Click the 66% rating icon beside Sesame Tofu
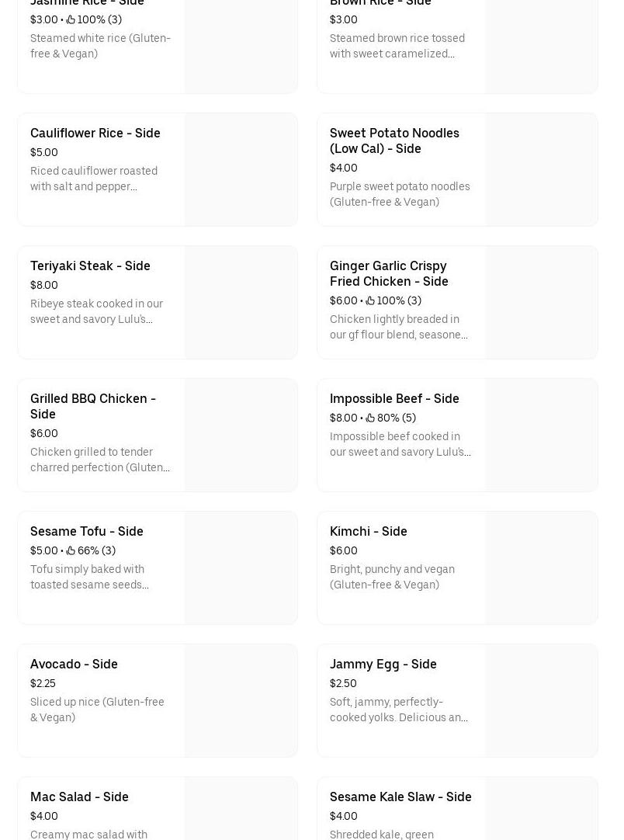 point(71,550)
